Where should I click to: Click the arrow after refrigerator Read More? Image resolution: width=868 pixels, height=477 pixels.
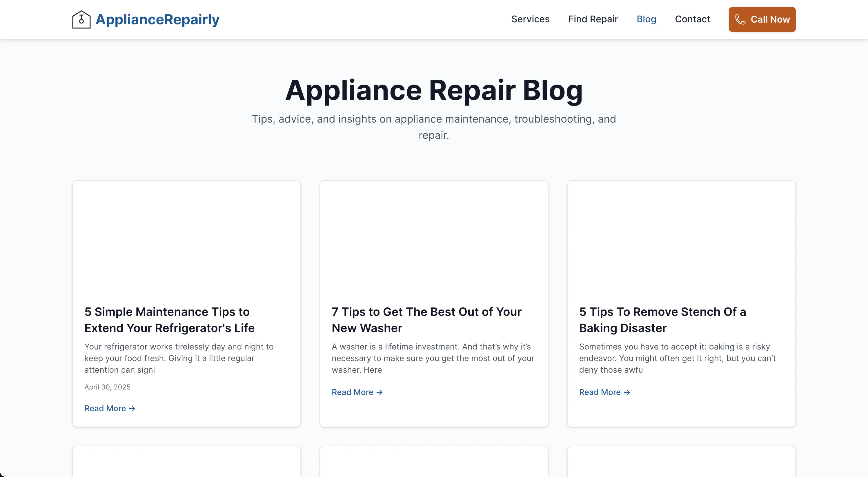pyautogui.click(x=132, y=409)
